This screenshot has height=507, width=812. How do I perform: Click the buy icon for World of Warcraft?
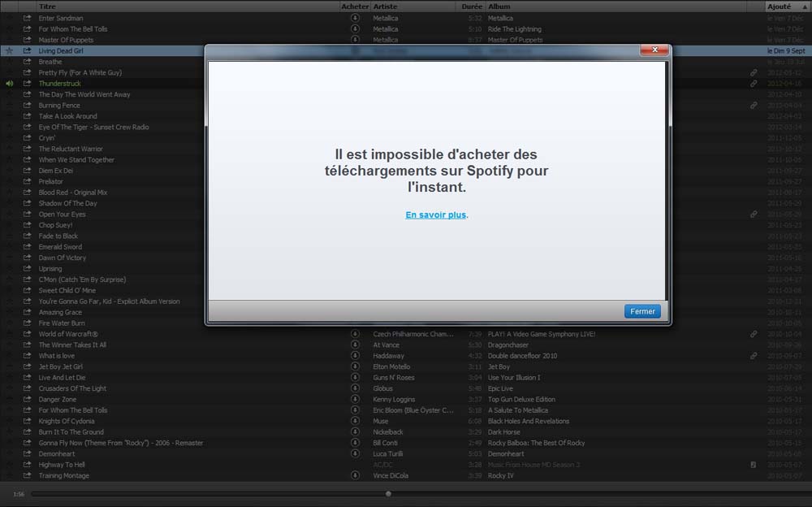(356, 334)
